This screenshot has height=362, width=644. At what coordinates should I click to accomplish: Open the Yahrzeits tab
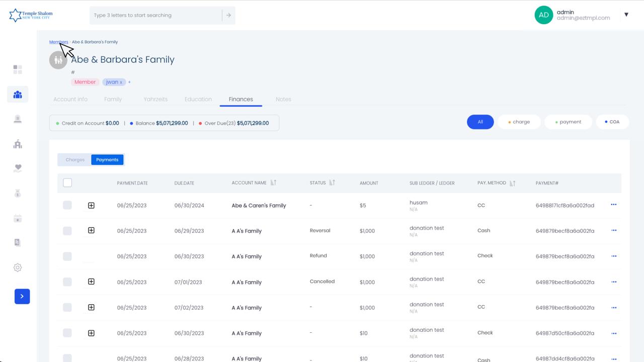[155, 99]
